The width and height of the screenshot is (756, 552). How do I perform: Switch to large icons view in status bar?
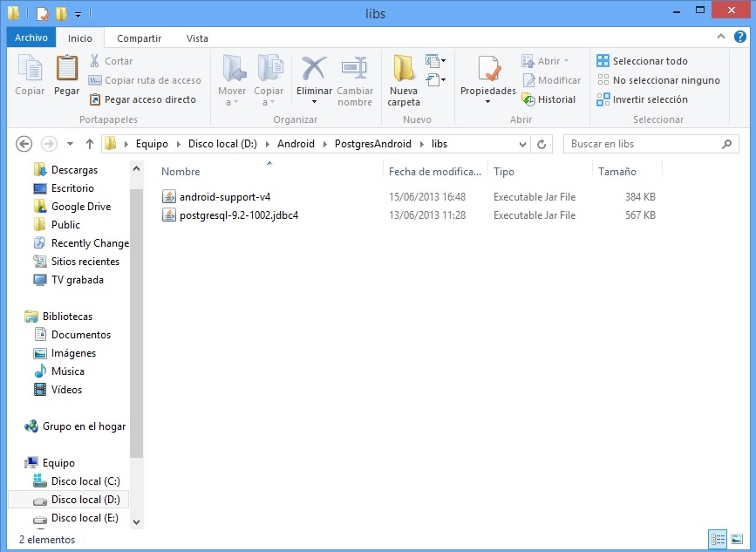737,540
